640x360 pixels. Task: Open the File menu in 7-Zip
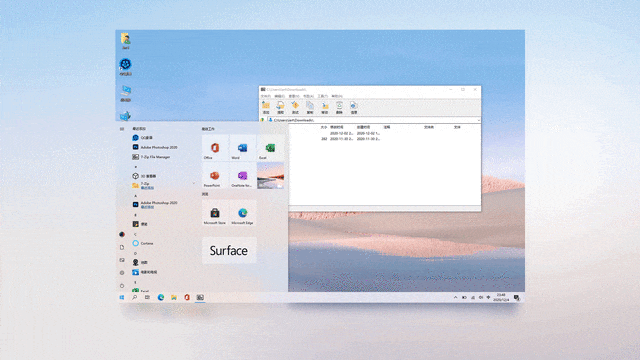265,96
